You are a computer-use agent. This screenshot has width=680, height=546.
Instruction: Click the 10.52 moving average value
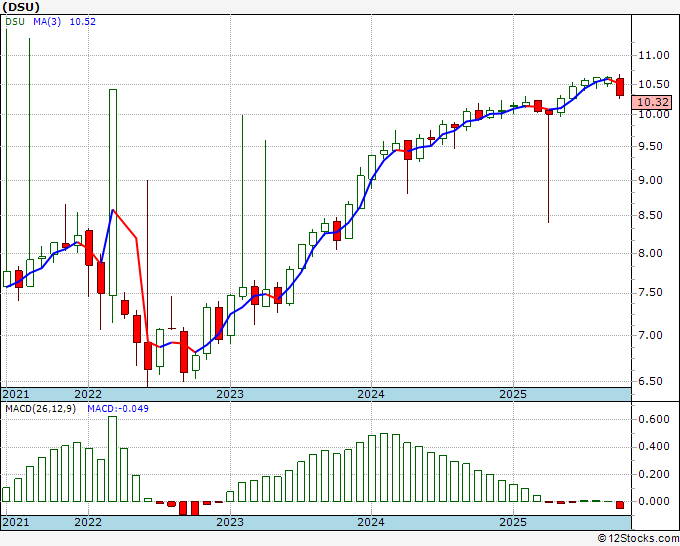[x=82, y=22]
